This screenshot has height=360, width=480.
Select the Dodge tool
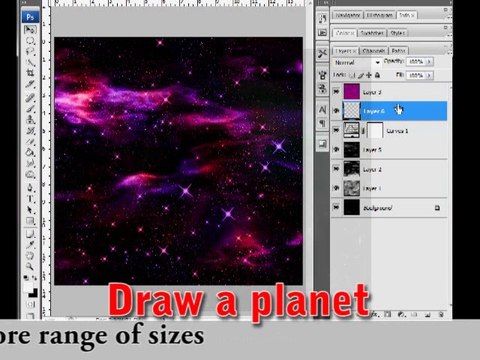tap(30, 174)
